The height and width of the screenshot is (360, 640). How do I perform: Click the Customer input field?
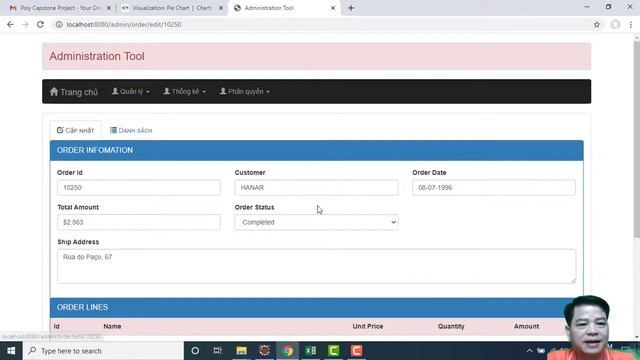pyautogui.click(x=316, y=188)
